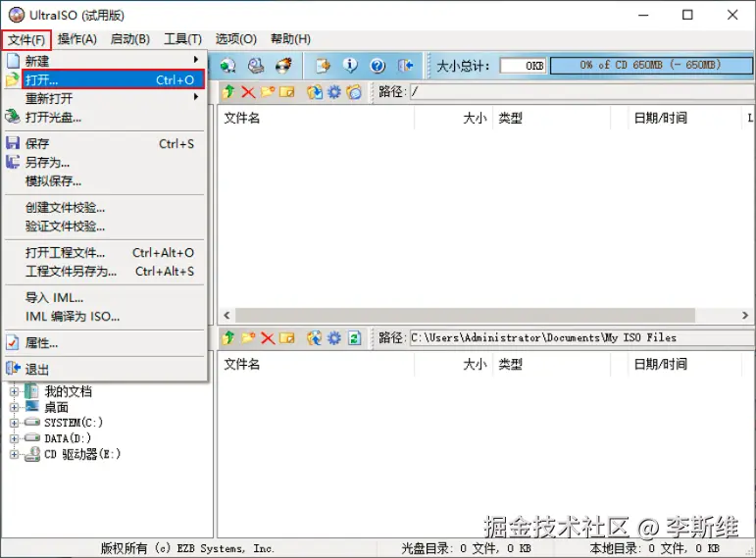Open the 操作(A) menu
Viewport: 756px width, 558px height.
77,39
